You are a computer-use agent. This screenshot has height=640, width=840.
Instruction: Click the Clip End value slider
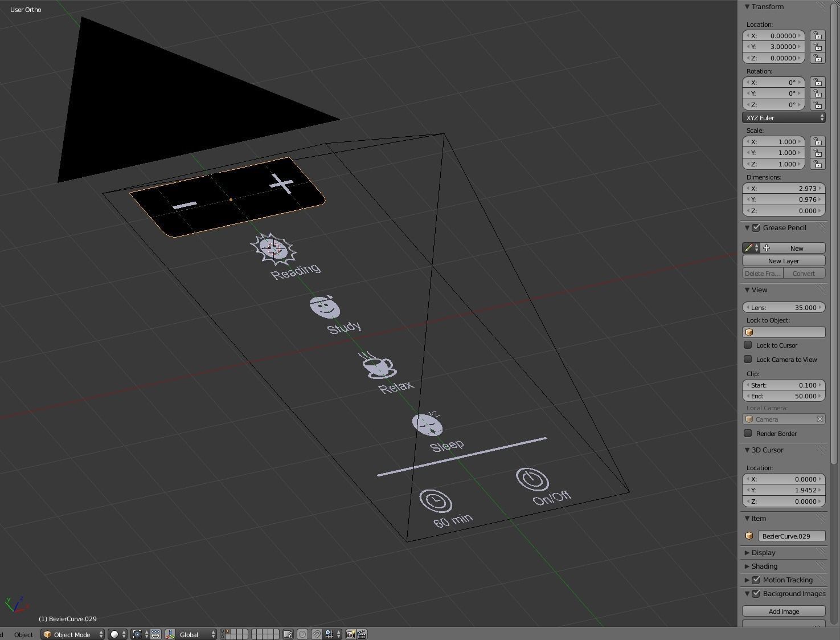(x=784, y=396)
